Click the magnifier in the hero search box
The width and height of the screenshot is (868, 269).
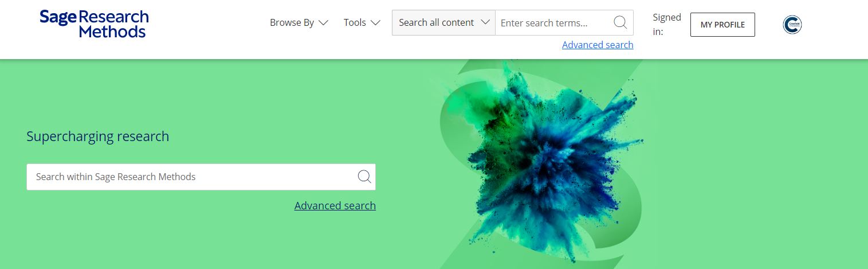[x=364, y=176]
